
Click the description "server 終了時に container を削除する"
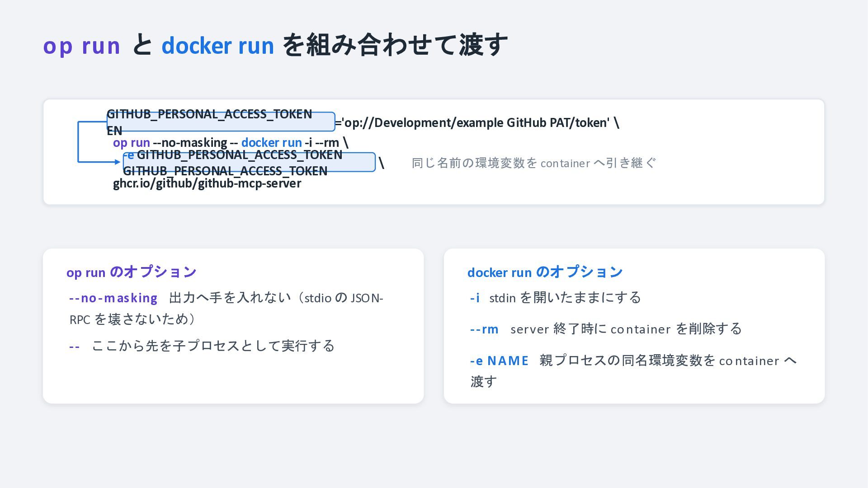(626, 329)
